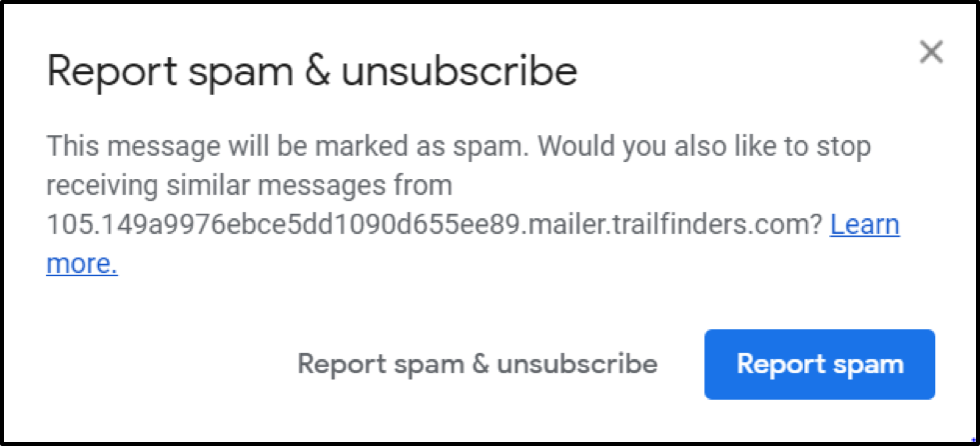Click the word 'Learn' in the blue link
This screenshot has width=980, height=446.
(864, 225)
